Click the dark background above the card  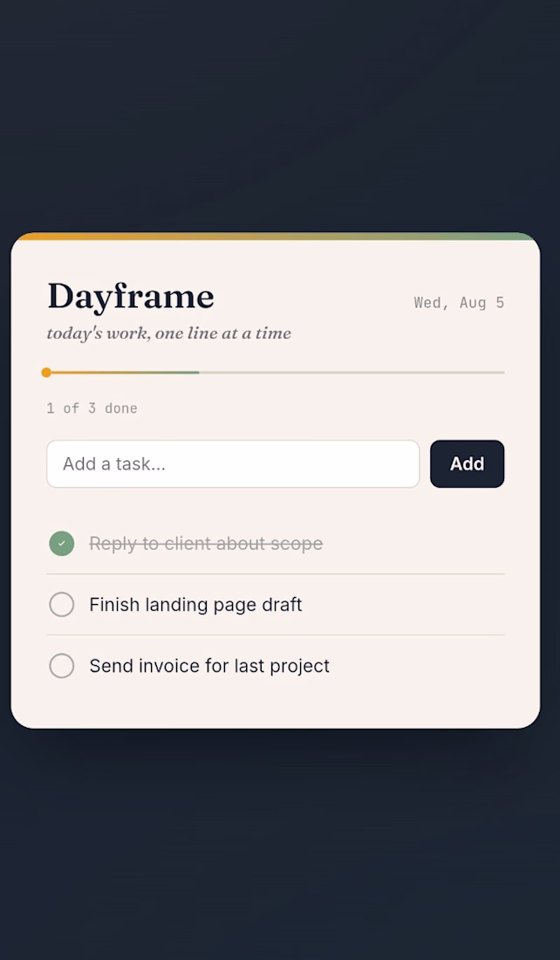click(280, 116)
